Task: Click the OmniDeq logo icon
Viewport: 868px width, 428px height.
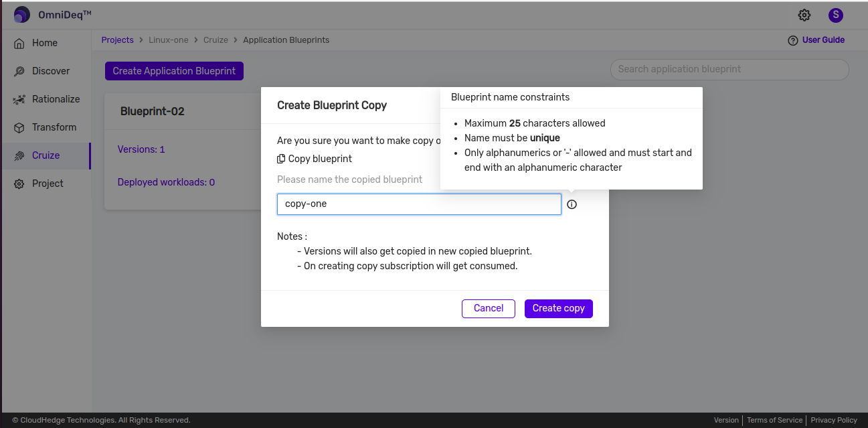Action: point(21,15)
